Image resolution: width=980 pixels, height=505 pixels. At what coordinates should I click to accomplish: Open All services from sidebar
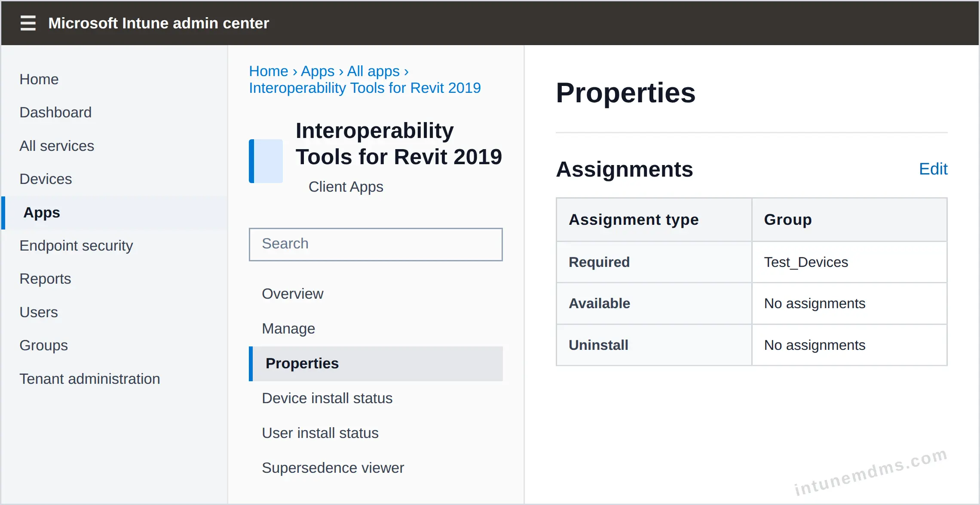pos(57,146)
